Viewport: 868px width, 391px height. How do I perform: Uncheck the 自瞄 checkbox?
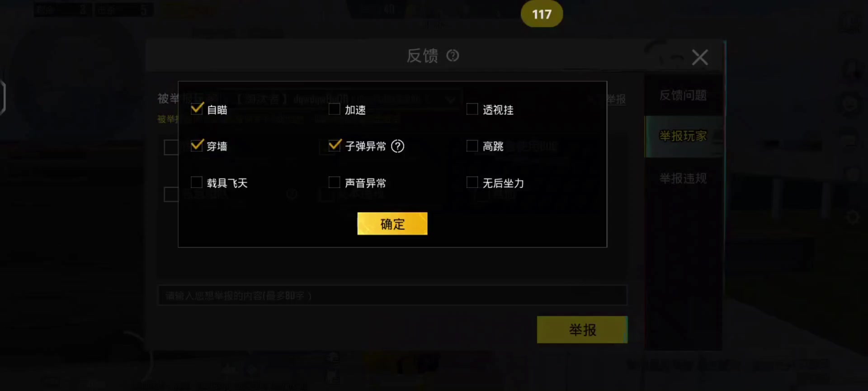pos(197,109)
